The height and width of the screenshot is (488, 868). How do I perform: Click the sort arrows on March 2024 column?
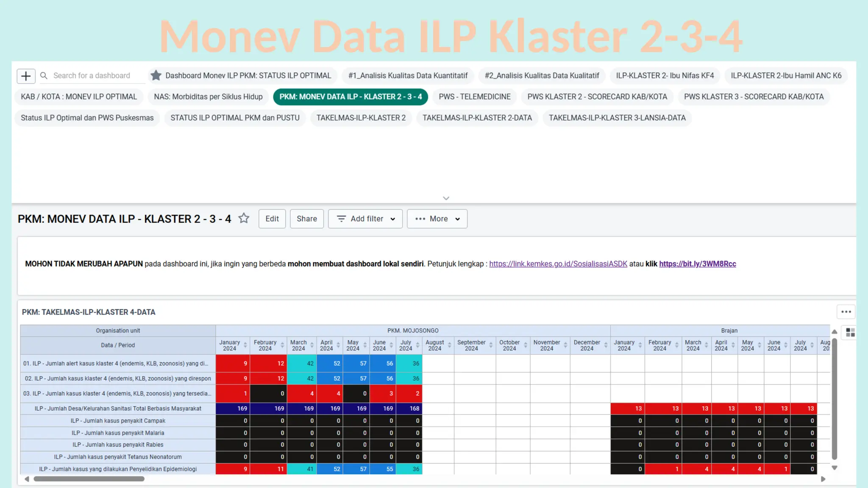click(x=312, y=345)
